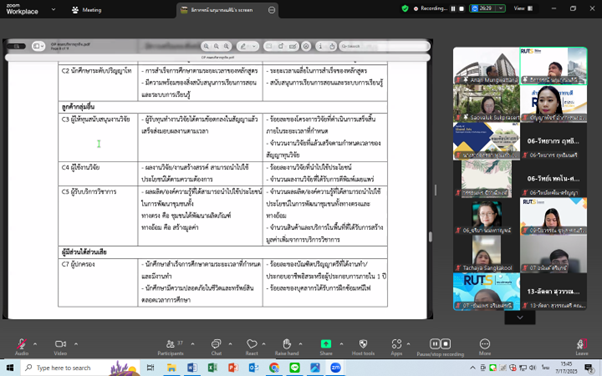Expand the Video options arrow

[76, 344]
